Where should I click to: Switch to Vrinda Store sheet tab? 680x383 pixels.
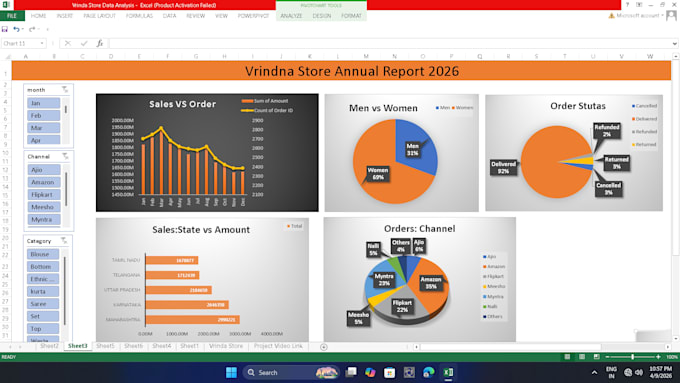226,346
